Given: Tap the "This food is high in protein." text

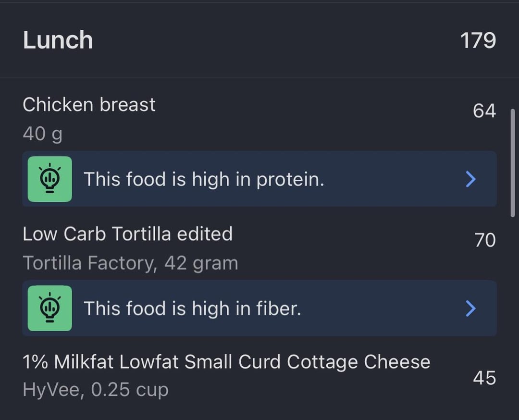Looking at the screenshot, I should (204, 179).
